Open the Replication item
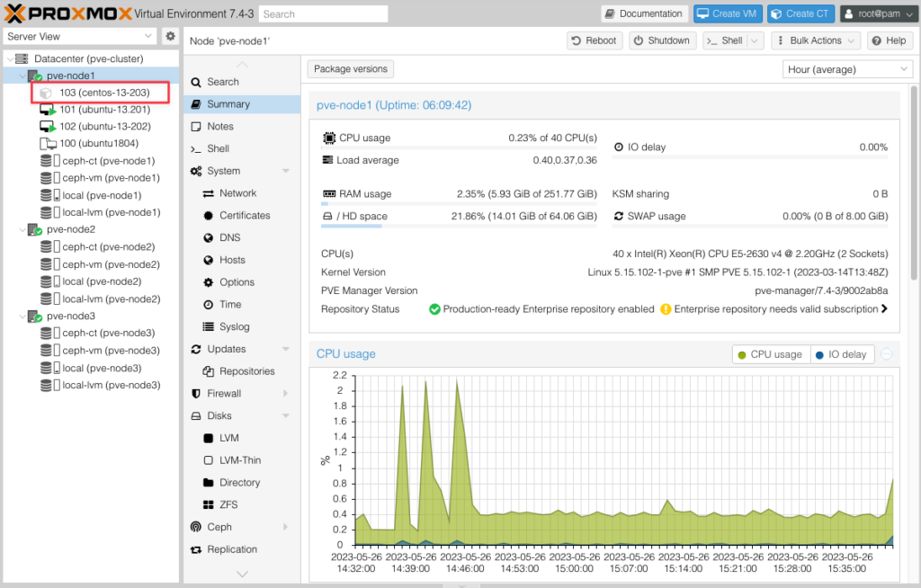921x588 pixels. [241, 550]
